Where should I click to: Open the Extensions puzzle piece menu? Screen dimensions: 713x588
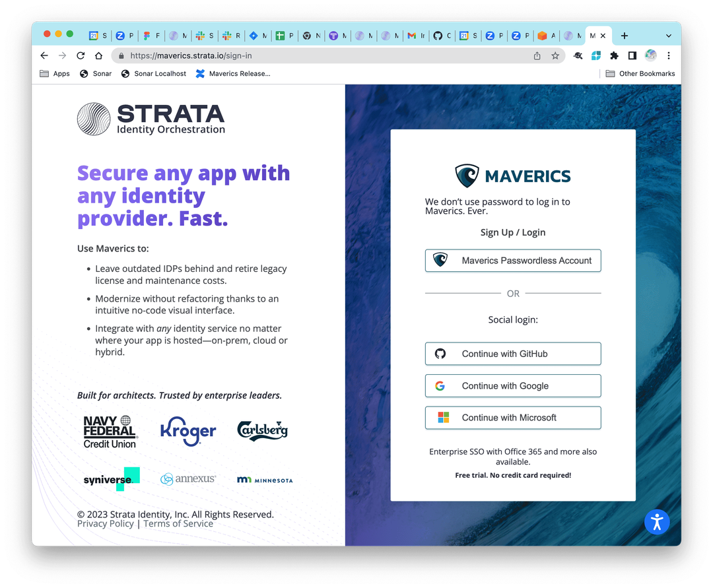click(x=615, y=55)
